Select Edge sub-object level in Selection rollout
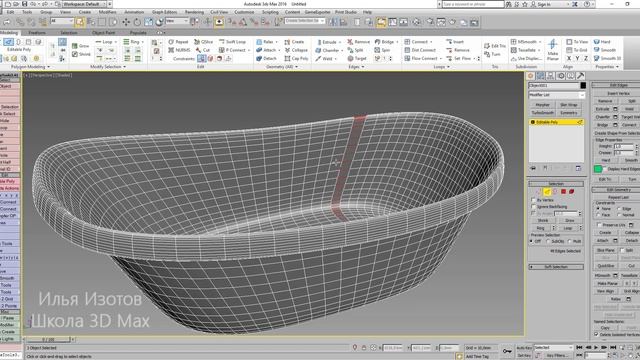Viewport: 640px width, 360px height. coord(547,191)
